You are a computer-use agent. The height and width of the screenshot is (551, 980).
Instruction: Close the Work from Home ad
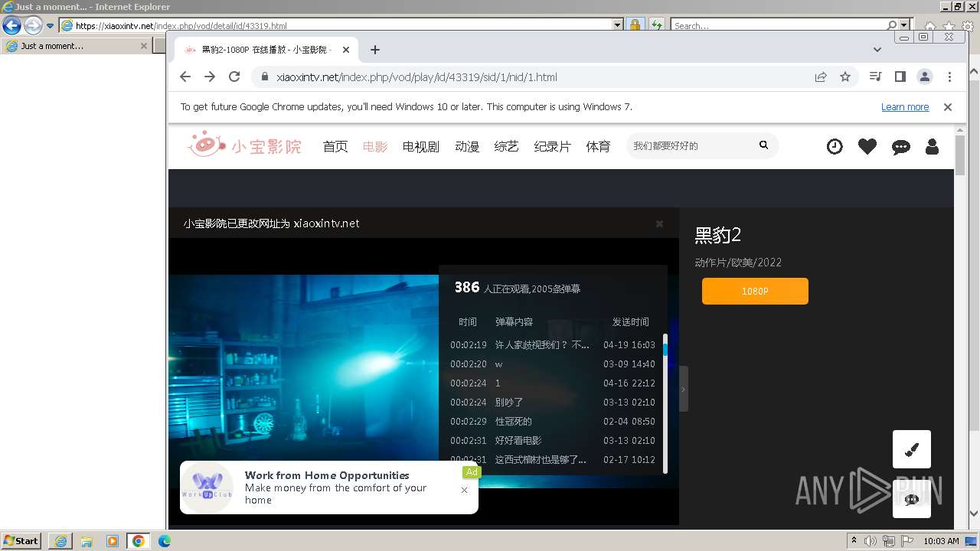(464, 490)
